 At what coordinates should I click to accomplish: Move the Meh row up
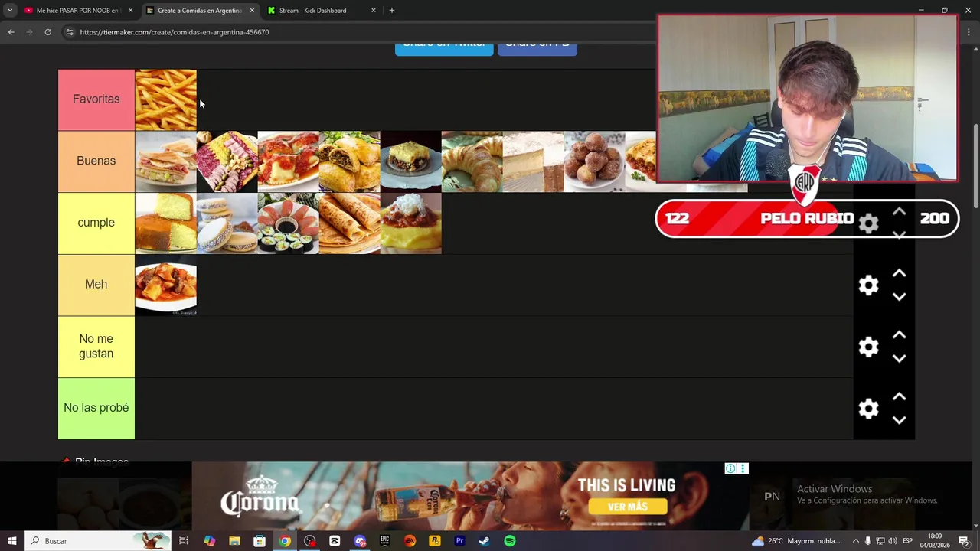click(x=900, y=273)
